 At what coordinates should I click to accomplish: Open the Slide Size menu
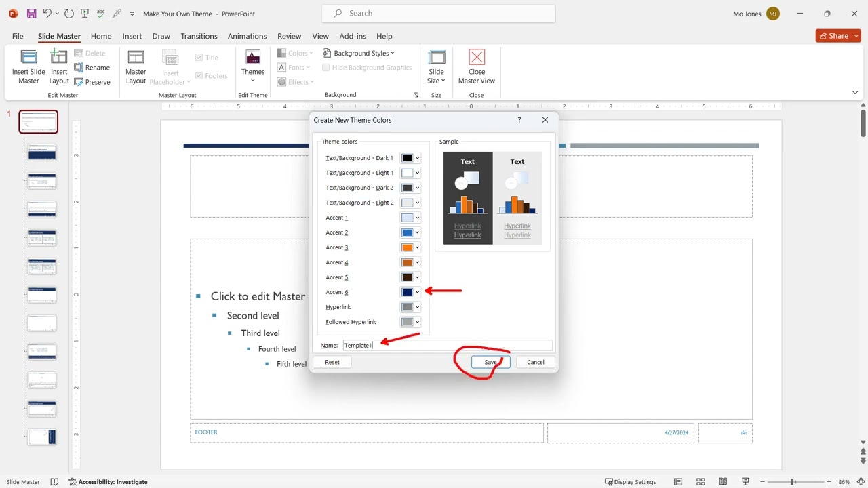(x=436, y=66)
